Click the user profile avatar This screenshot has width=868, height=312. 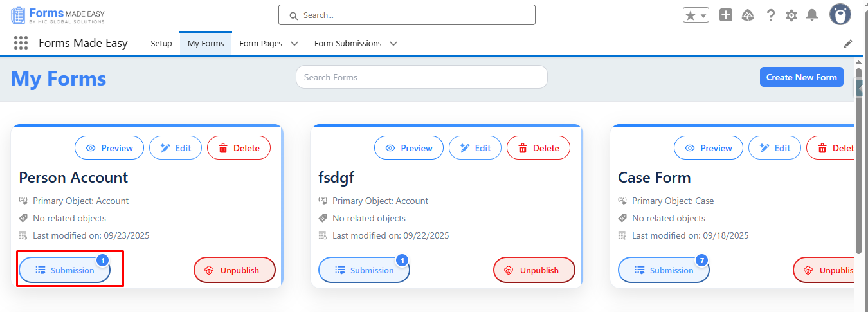pyautogui.click(x=840, y=14)
